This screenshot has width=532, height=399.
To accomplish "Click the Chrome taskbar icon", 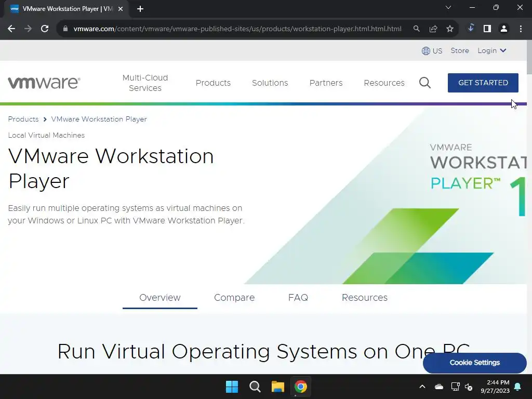I will [301, 387].
